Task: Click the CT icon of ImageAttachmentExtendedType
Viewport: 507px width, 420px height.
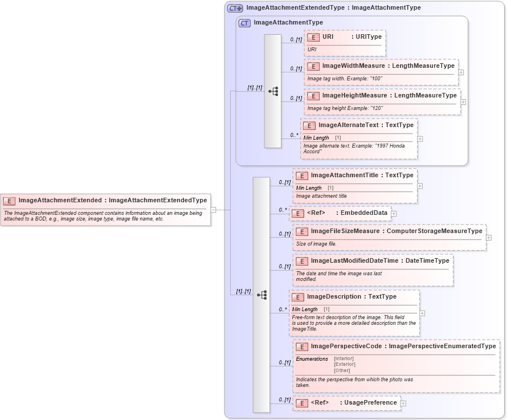Action: click(234, 7)
